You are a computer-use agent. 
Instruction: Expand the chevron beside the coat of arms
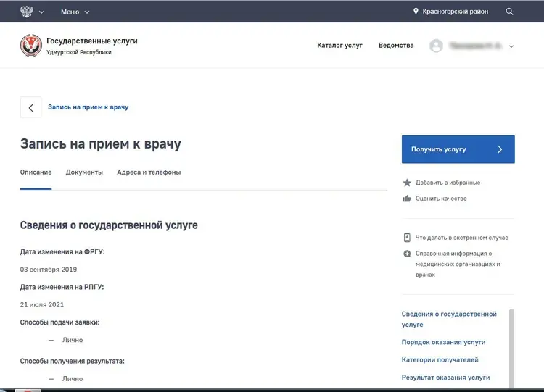pyautogui.click(x=41, y=12)
